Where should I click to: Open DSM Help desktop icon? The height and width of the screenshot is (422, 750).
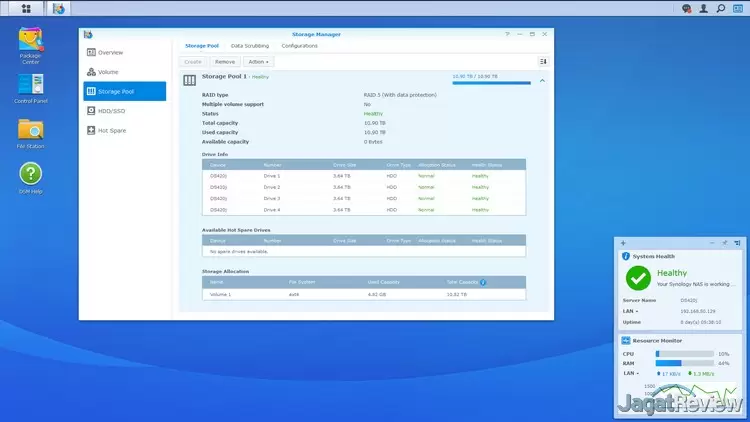coord(30,178)
